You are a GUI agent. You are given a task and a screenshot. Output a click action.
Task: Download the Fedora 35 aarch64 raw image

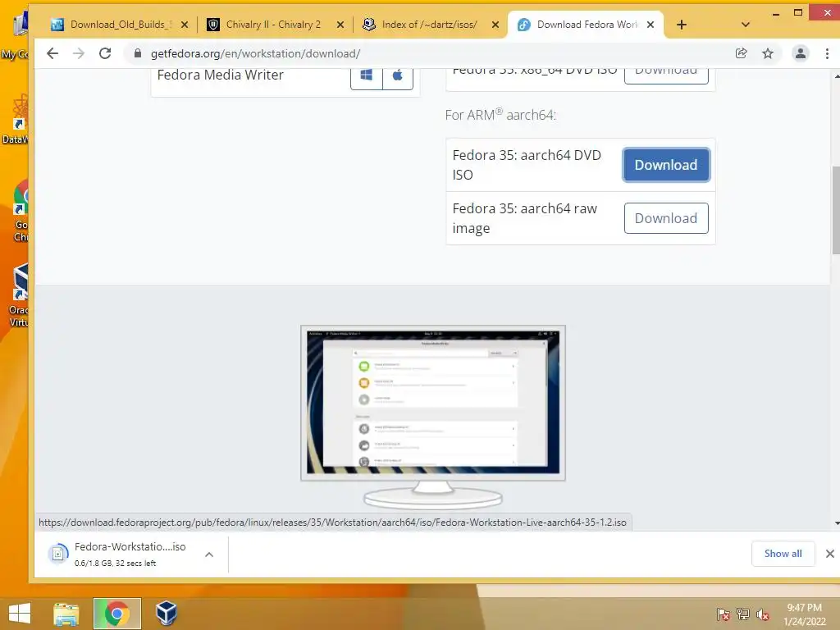[666, 218]
